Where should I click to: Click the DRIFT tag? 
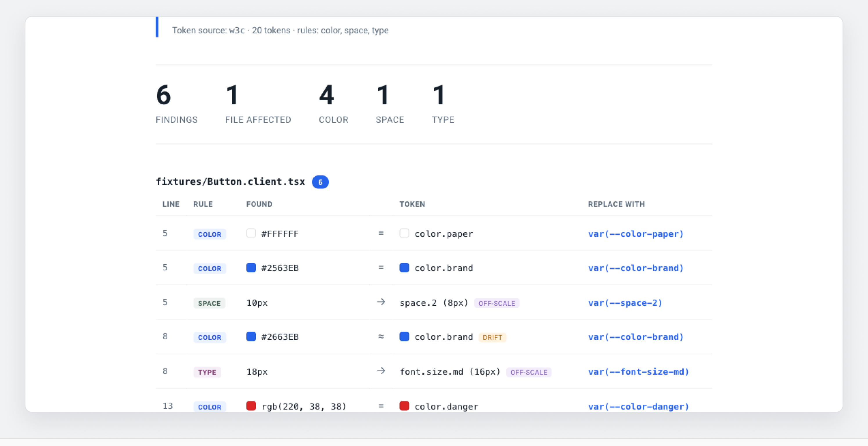click(492, 337)
